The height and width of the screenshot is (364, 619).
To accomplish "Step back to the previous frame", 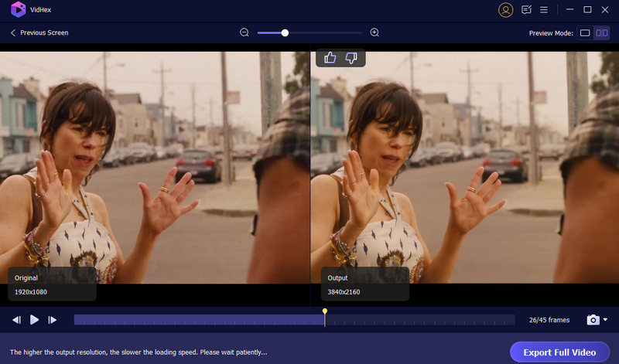I will pyautogui.click(x=16, y=320).
